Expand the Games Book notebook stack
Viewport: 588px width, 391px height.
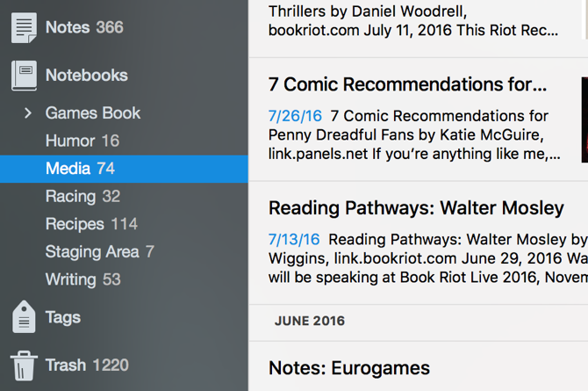click(x=28, y=113)
